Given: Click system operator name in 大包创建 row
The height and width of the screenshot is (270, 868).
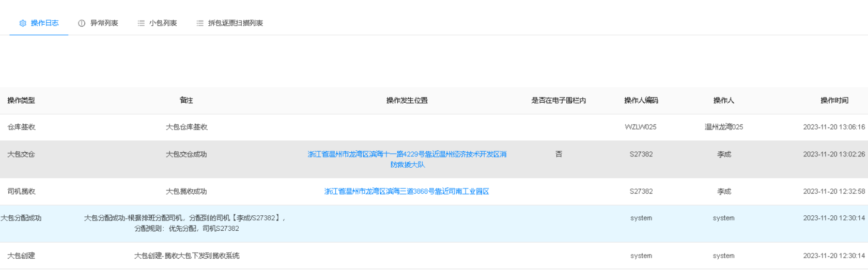Looking at the screenshot, I should (x=724, y=256).
